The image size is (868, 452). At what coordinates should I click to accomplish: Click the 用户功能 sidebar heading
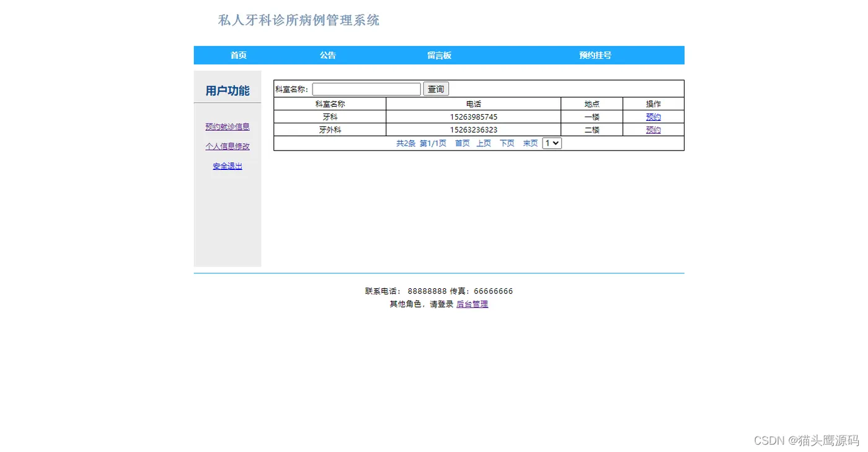pyautogui.click(x=228, y=91)
